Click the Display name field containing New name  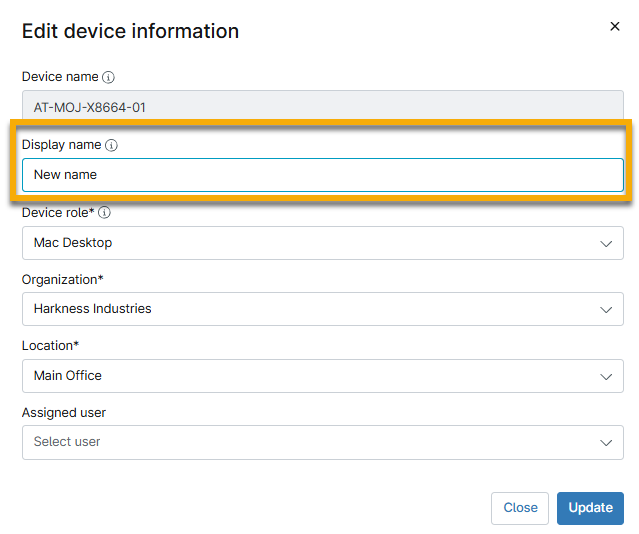[x=322, y=175]
